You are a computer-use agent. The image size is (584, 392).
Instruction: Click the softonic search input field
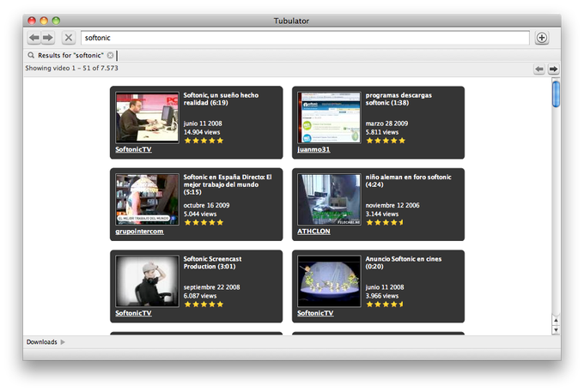click(x=305, y=38)
